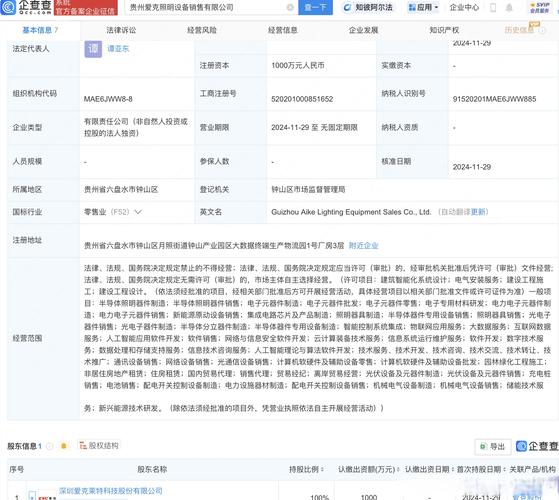Screen dimensions: 559x500
Task: Open 知彼阿尔法 assistant
Action: (368, 7)
